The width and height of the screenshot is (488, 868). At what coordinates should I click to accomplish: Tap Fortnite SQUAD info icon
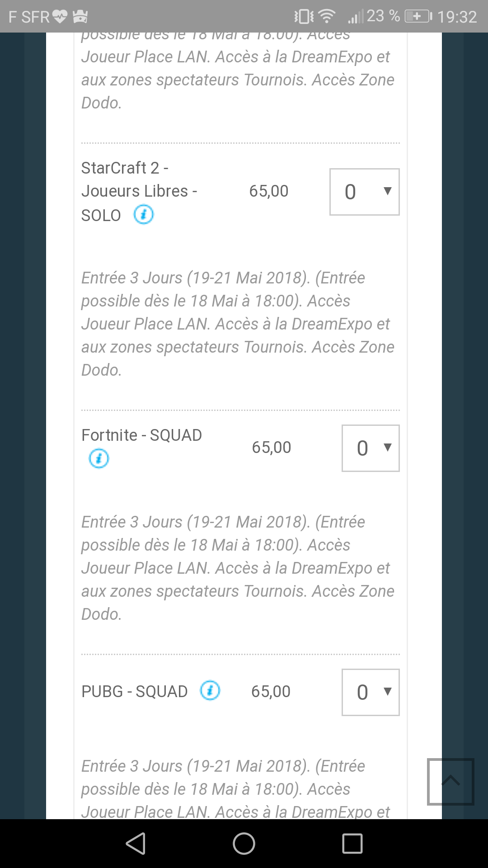tap(99, 458)
